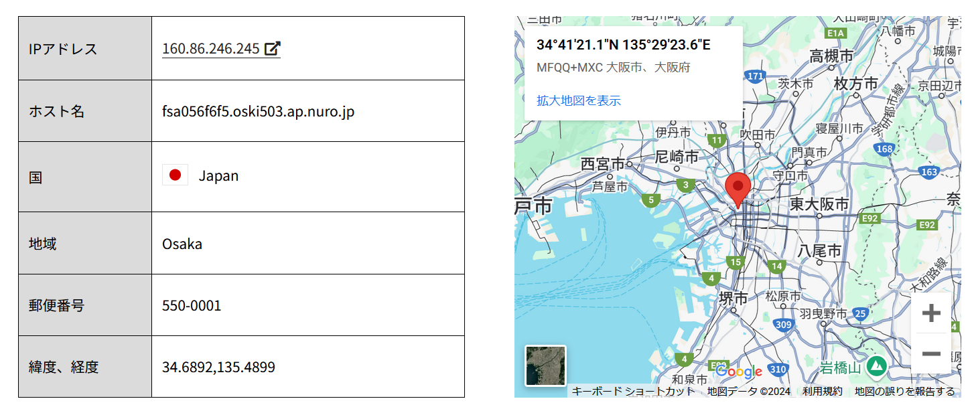
Task: Click the 尼崎市 label on map
Action: pos(676,157)
